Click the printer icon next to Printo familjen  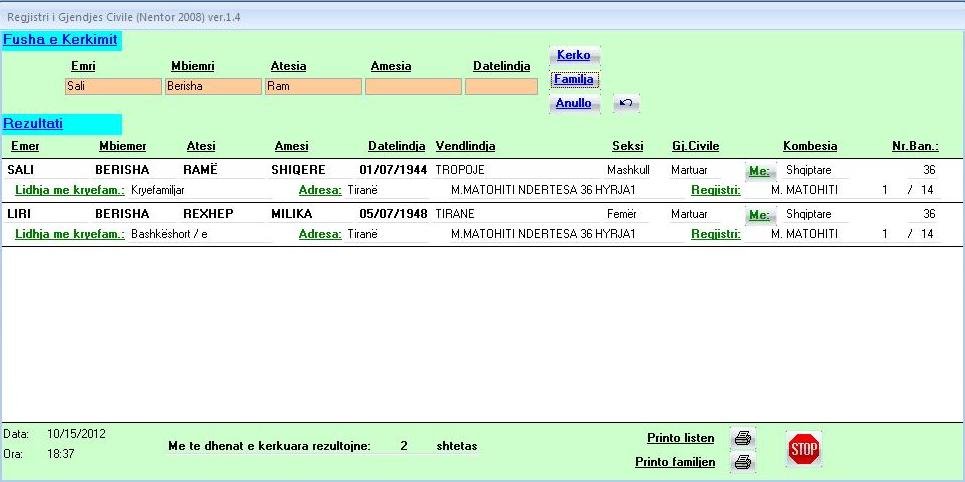[x=742, y=462]
